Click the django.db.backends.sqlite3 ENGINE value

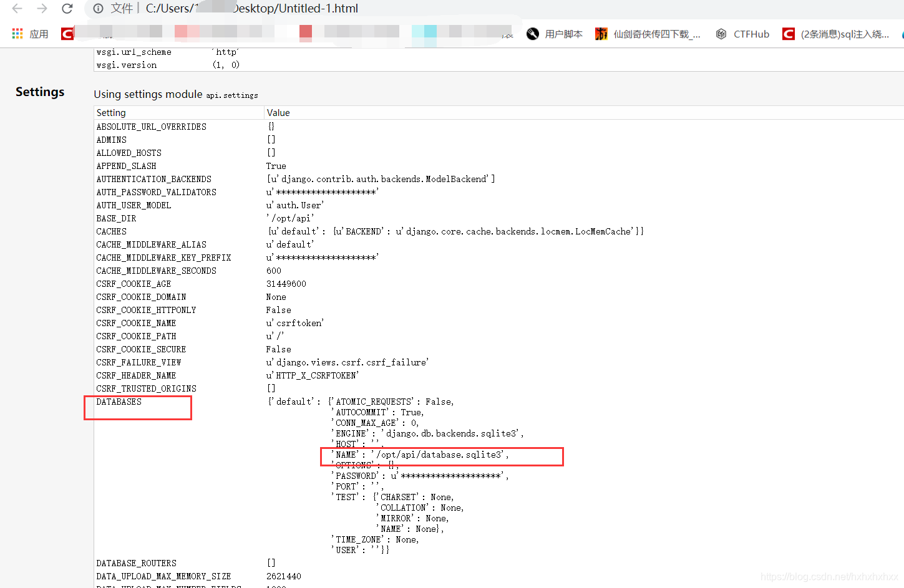click(x=452, y=433)
